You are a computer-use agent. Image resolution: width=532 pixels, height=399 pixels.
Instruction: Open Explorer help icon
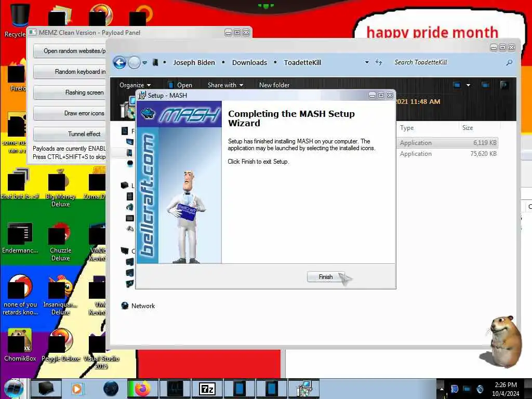click(504, 85)
